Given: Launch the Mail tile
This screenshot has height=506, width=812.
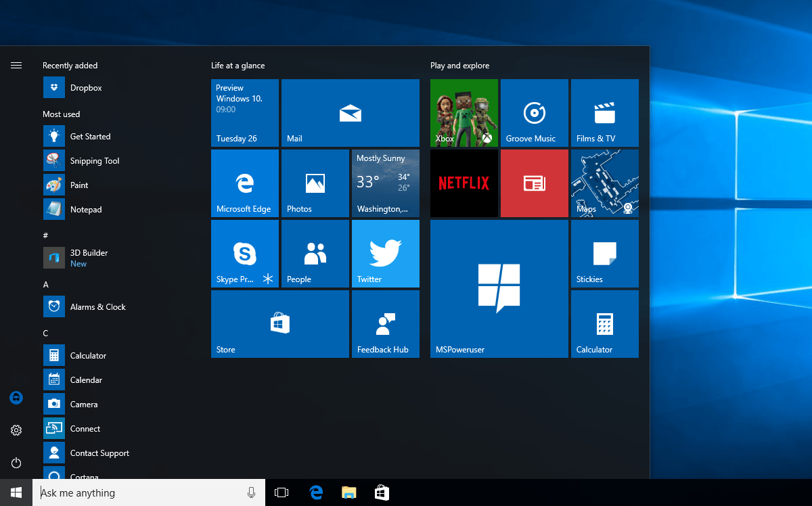Looking at the screenshot, I should tap(350, 113).
